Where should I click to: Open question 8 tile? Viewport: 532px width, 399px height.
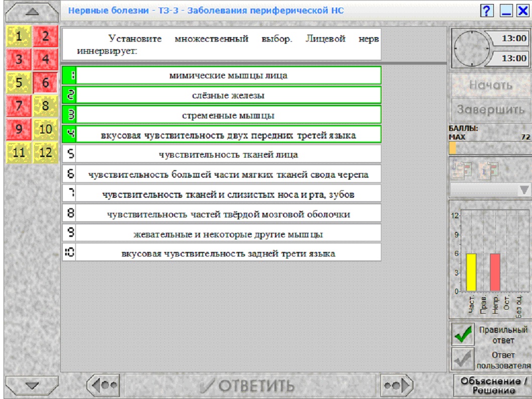[x=46, y=106]
